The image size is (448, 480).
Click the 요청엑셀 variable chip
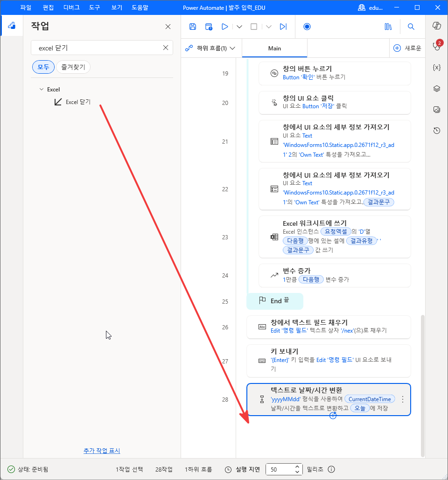[336, 231]
